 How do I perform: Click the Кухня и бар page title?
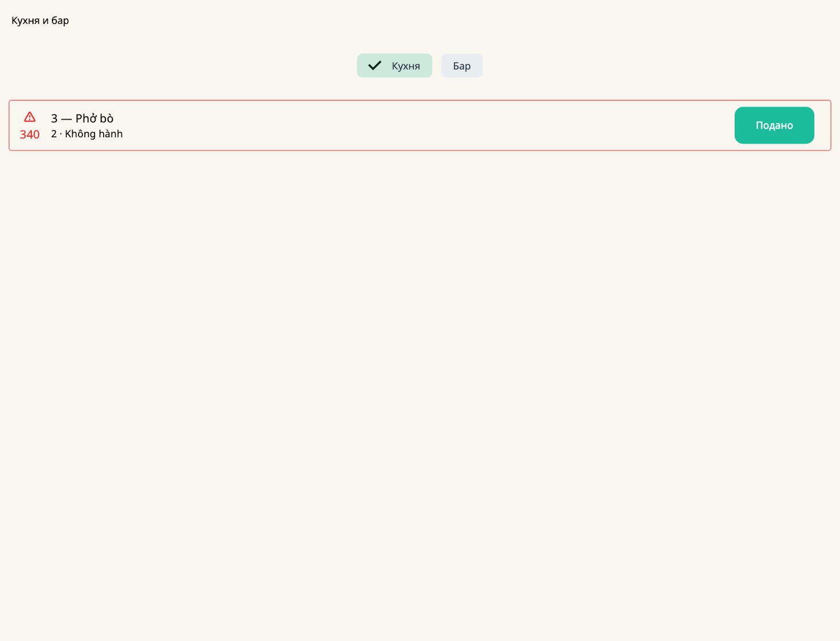(40, 21)
